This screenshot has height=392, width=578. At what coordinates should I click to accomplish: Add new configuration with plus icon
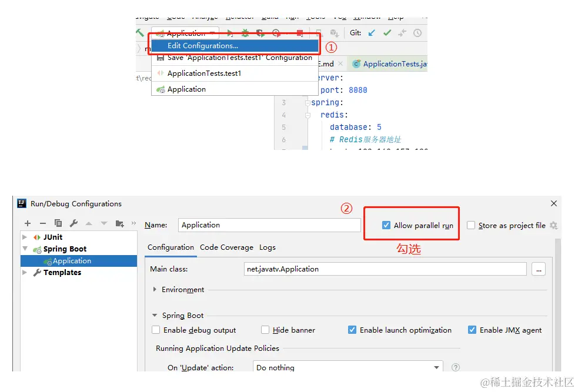tap(28, 223)
